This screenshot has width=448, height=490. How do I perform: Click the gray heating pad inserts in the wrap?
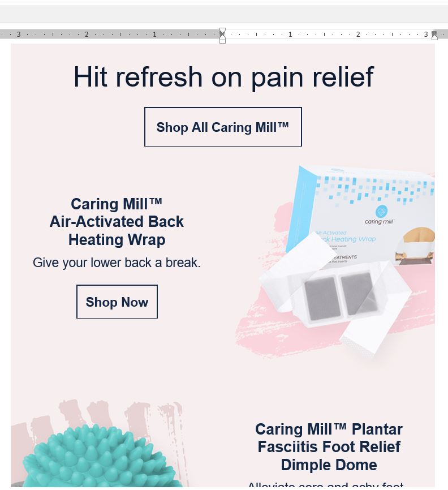point(341,296)
